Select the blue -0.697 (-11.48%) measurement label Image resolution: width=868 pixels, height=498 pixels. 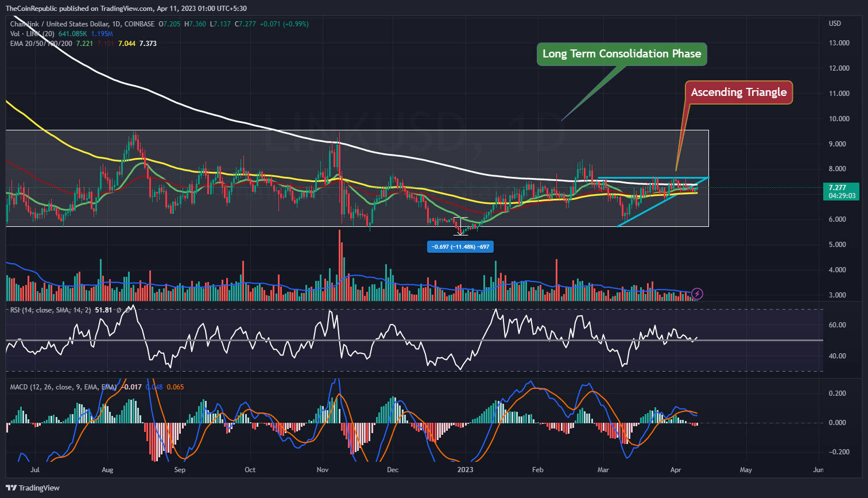coord(460,246)
